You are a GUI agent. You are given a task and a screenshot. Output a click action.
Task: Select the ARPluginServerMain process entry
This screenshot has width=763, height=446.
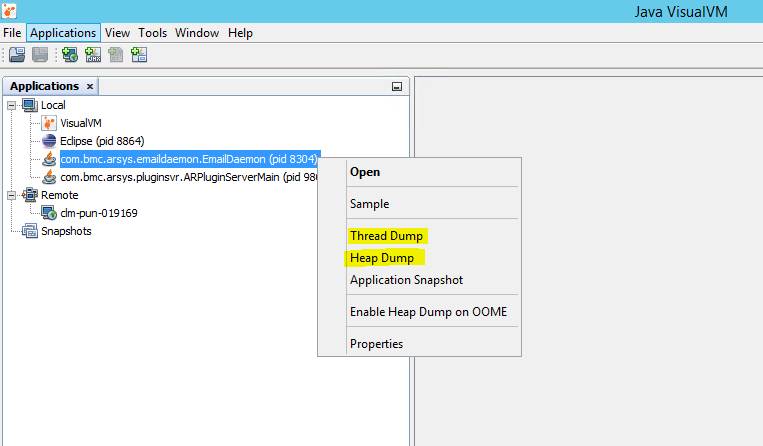[189, 177]
